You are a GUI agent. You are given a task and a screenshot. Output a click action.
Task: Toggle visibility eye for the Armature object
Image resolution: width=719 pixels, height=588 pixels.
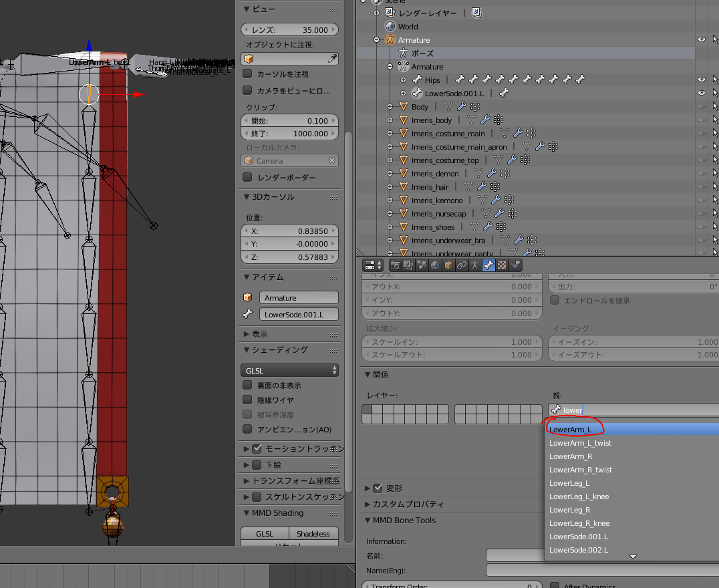(x=701, y=40)
